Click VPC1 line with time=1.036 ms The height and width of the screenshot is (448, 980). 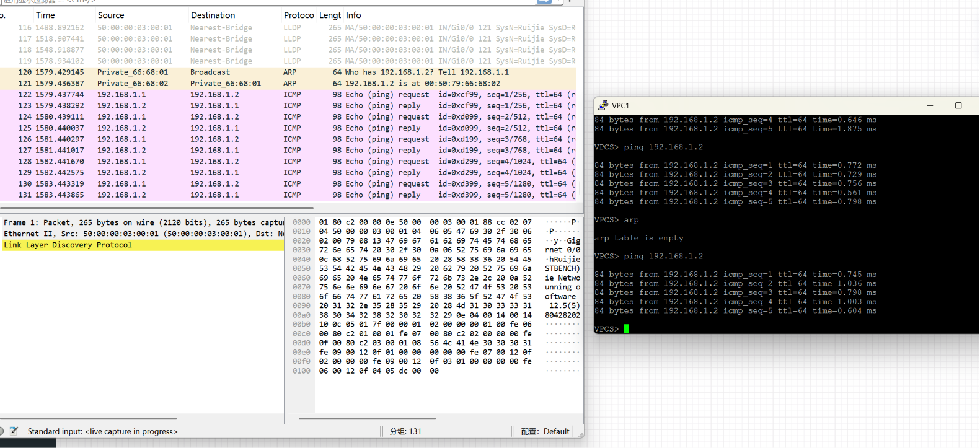coord(736,284)
